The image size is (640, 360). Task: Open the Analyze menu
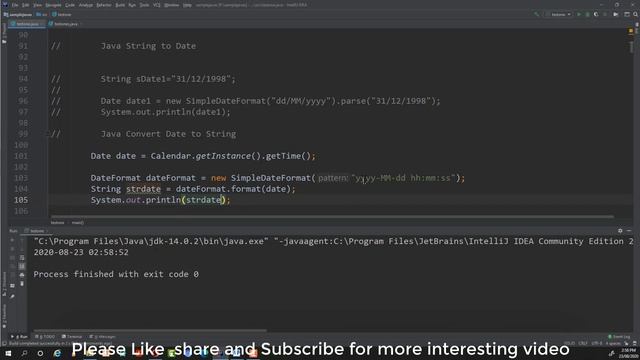tap(86, 5)
